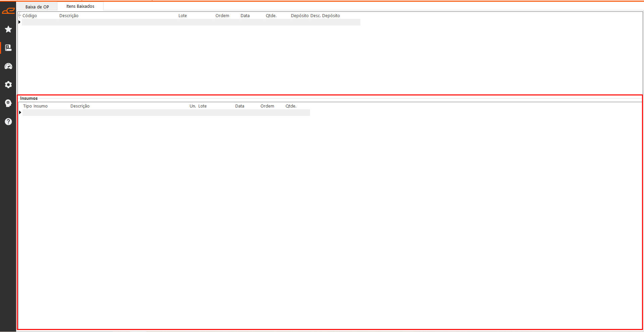Viewport: 644px width, 332px height.
Task: Click the Un. column header in Insumos
Action: 193,106
